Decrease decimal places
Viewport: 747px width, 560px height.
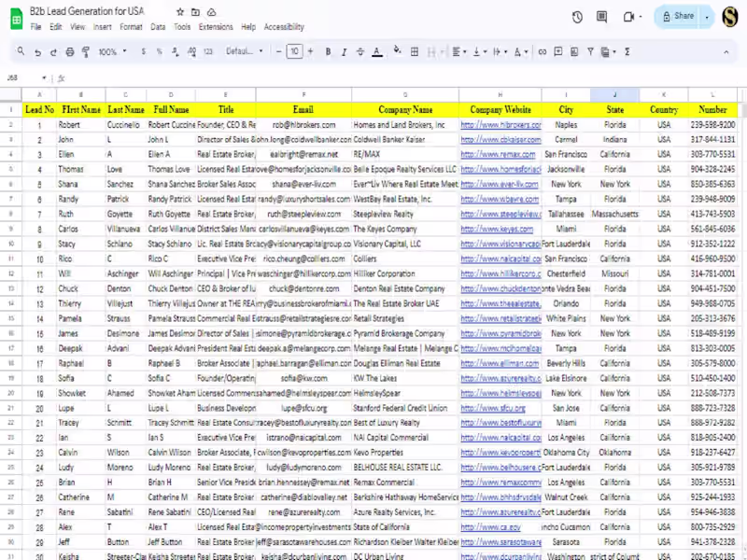click(x=176, y=51)
